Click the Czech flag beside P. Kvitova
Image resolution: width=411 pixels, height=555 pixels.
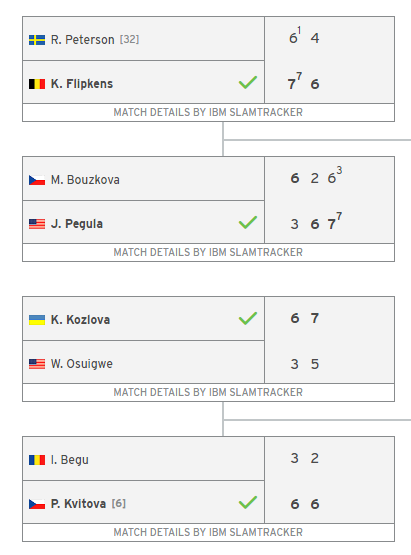pyautogui.click(x=37, y=504)
